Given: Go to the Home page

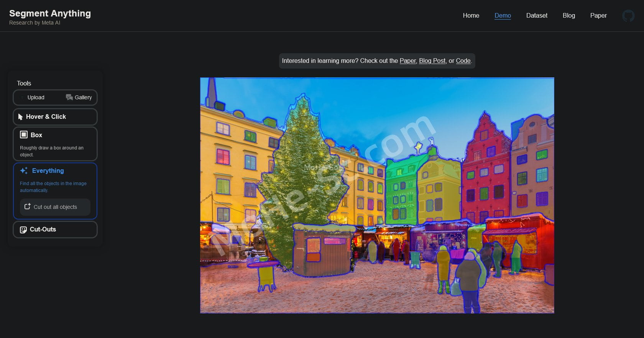Looking at the screenshot, I should click(471, 15).
